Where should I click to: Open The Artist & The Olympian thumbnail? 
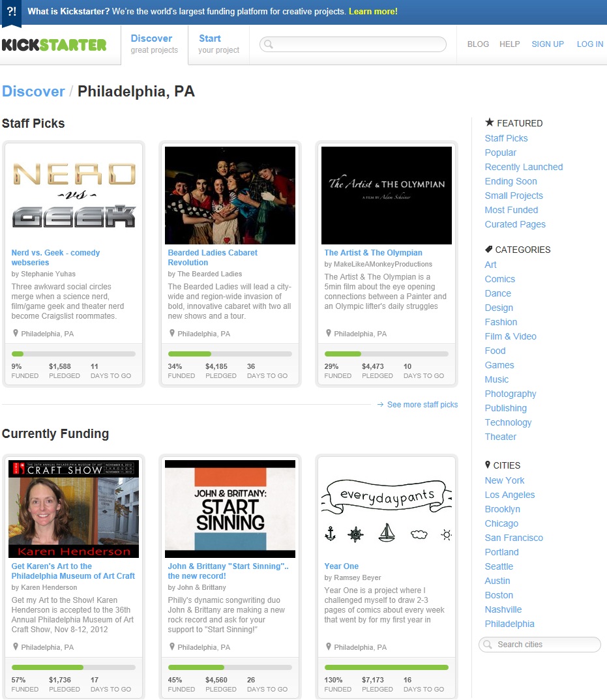[387, 196]
